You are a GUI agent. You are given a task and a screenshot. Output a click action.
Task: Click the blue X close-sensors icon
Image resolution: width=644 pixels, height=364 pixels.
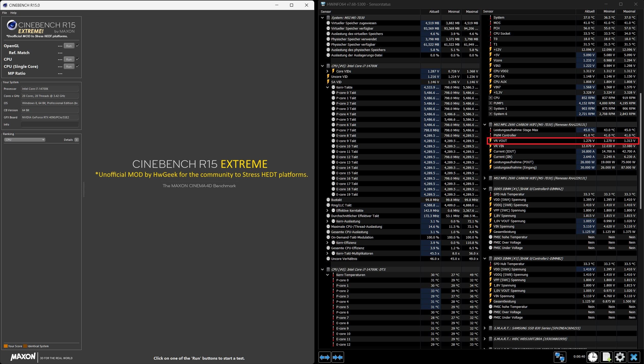click(634, 357)
